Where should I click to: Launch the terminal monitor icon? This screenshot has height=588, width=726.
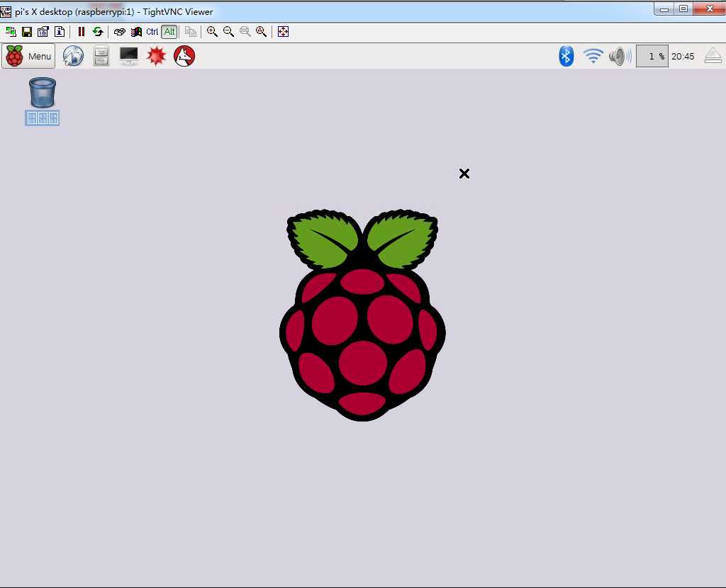[x=129, y=56]
